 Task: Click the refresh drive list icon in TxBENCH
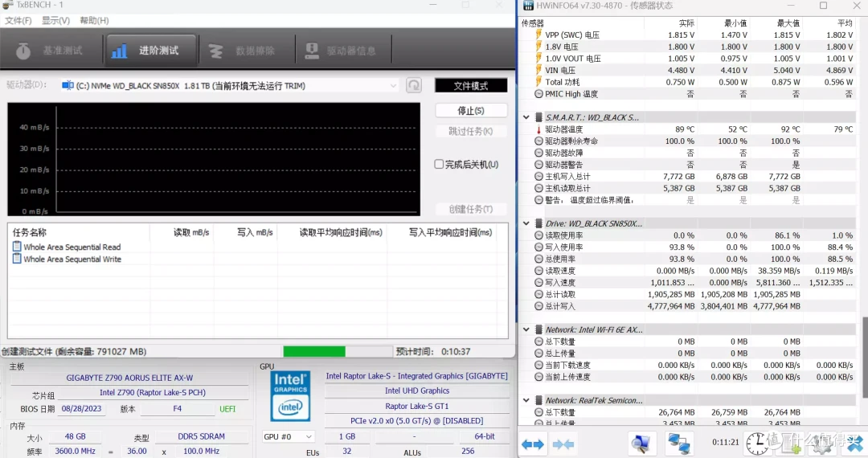tap(414, 85)
